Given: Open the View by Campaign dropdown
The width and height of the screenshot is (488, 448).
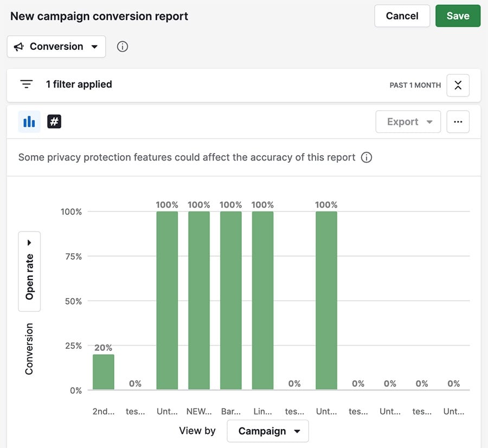Looking at the screenshot, I should [267, 431].
